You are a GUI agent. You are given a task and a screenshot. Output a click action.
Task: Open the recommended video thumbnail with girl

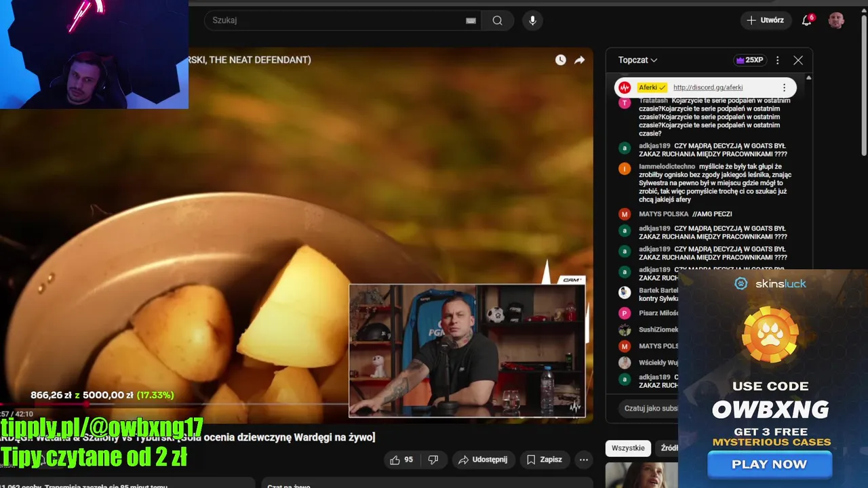coord(642,475)
